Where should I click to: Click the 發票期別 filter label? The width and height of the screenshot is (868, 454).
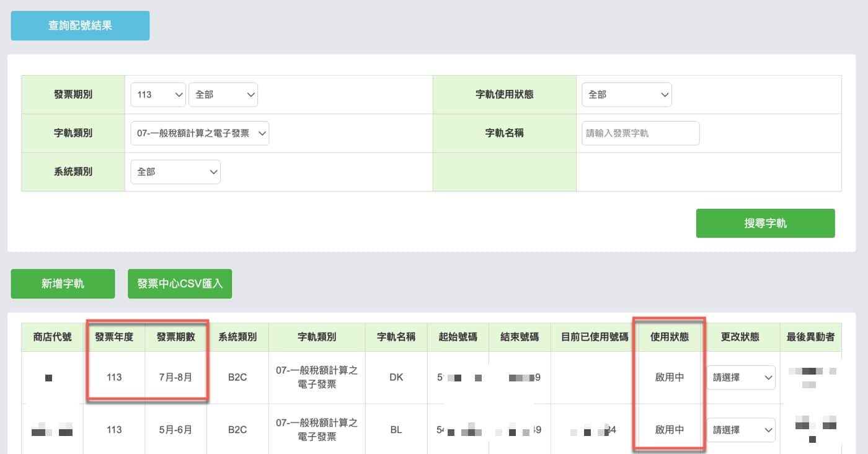[x=73, y=94]
